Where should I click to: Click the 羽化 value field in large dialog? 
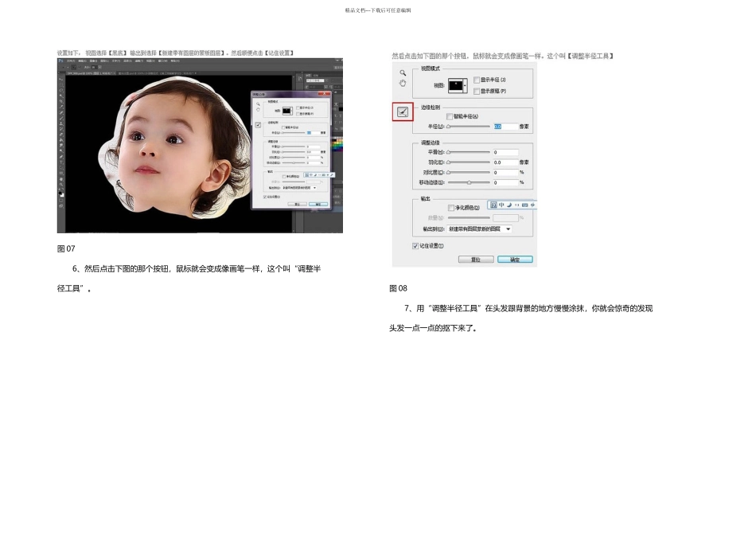pyautogui.click(x=505, y=162)
